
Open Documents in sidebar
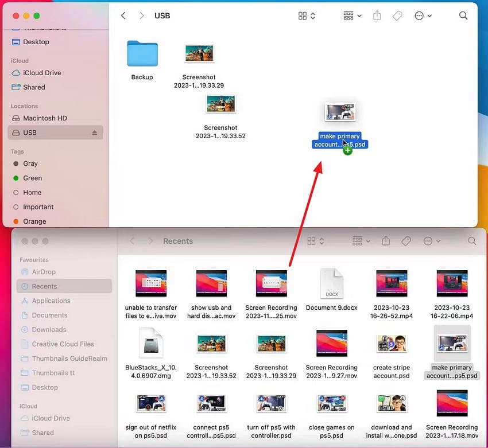(x=64, y=315)
